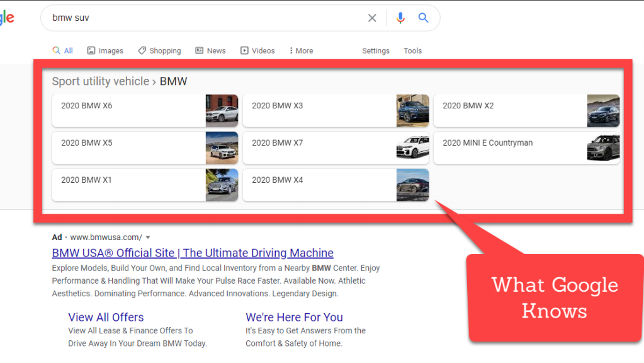Click the blue magnifier search button
The image size is (644, 363).
(x=424, y=18)
